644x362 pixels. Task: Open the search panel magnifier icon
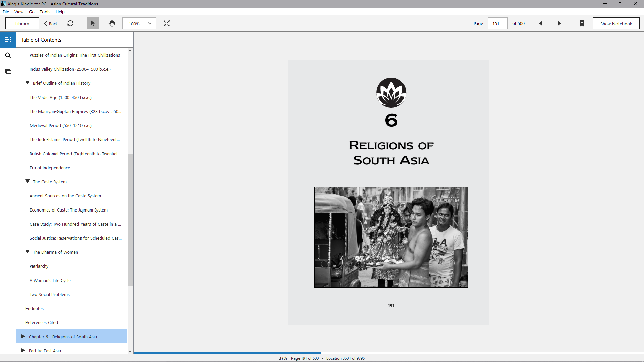(8, 56)
